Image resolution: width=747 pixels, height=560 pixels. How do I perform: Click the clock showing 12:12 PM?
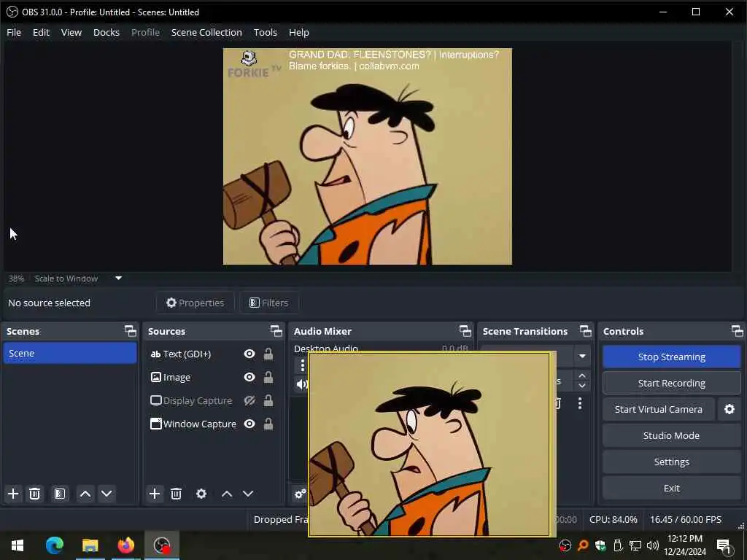click(x=684, y=539)
